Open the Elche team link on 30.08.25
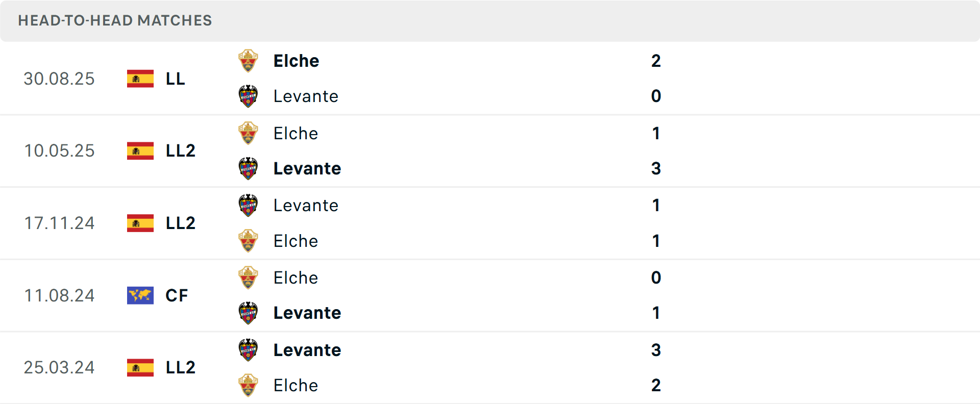980x404 pixels. [296, 61]
